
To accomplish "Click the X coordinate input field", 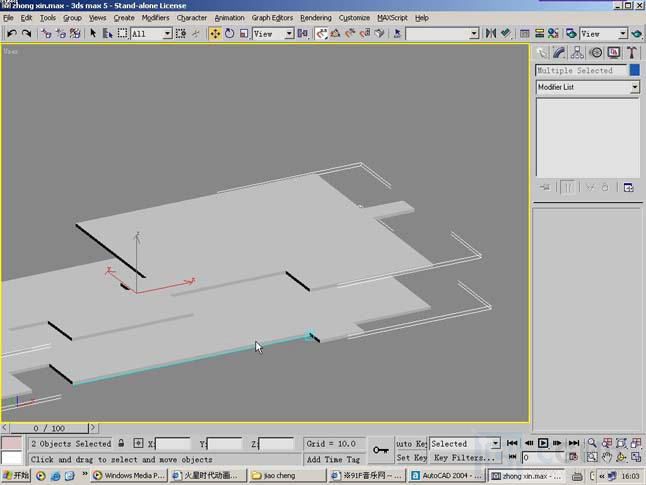I will (173, 444).
